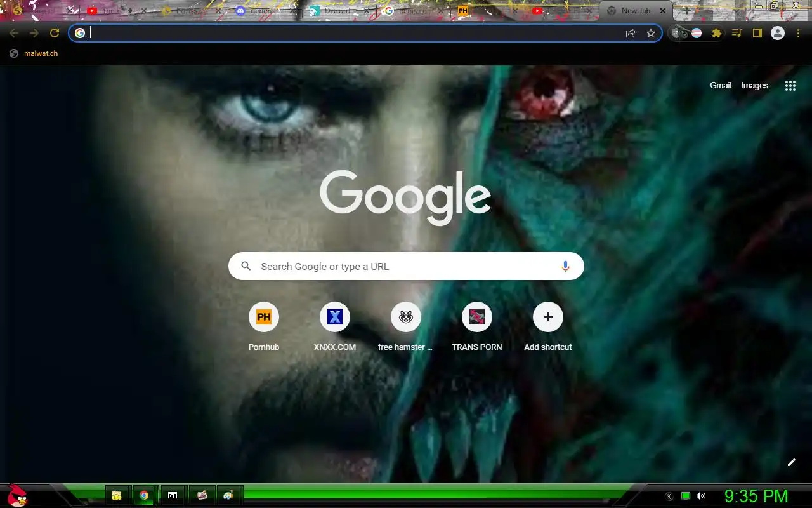Click the share this page icon in the address bar
Screen dimensions: 812x508
pyautogui.click(x=631, y=33)
